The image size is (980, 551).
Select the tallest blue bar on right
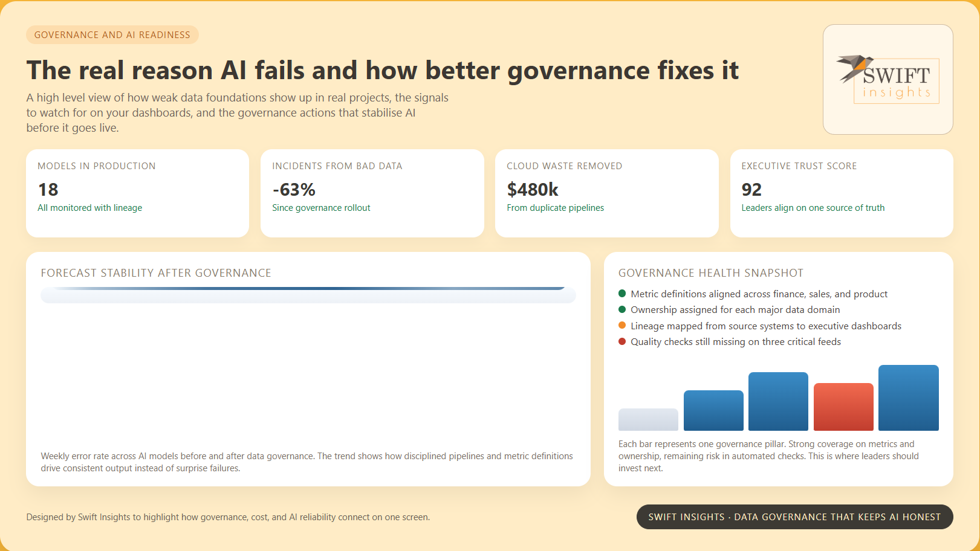coord(908,398)
